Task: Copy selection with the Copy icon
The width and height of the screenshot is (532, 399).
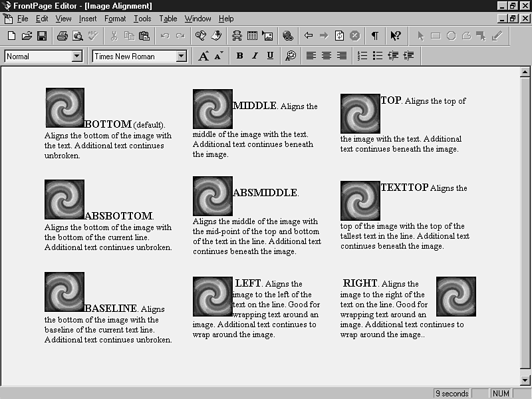Action: (129, 36)
